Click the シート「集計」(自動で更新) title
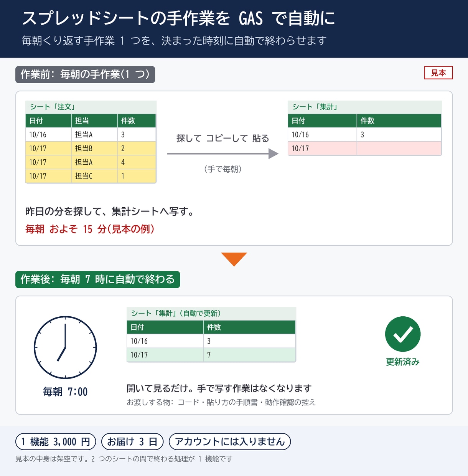 click(x=176, y=313)
